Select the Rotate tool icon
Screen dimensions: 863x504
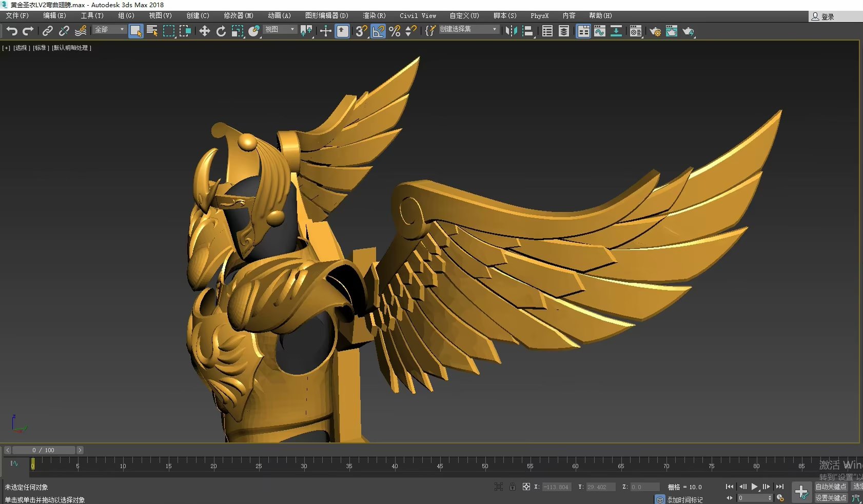tap(221, 31)
